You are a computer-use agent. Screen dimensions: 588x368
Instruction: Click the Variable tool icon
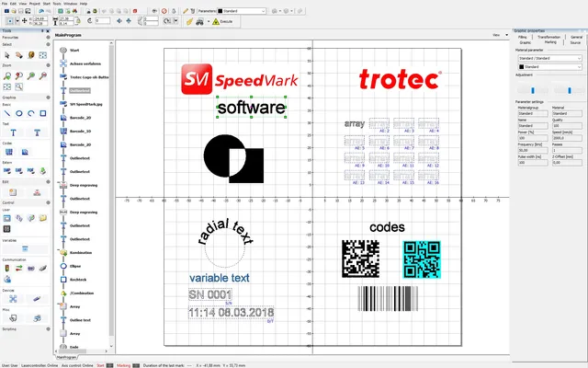(25, 248)
